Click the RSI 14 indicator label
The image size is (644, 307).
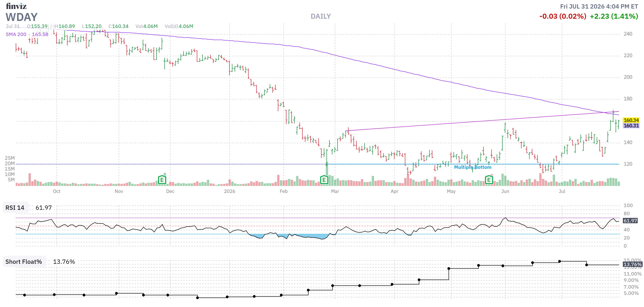pyautogui.click(x=15, y=208)
